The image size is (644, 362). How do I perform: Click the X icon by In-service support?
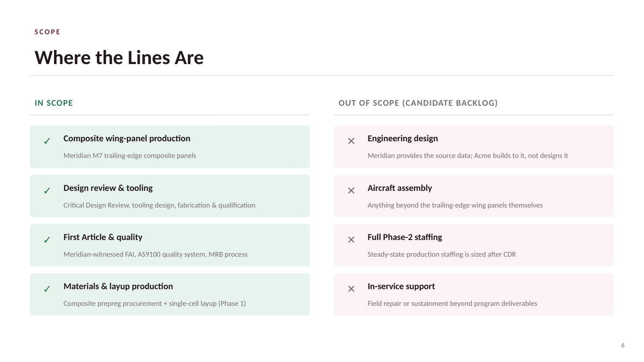coord(351,289)
